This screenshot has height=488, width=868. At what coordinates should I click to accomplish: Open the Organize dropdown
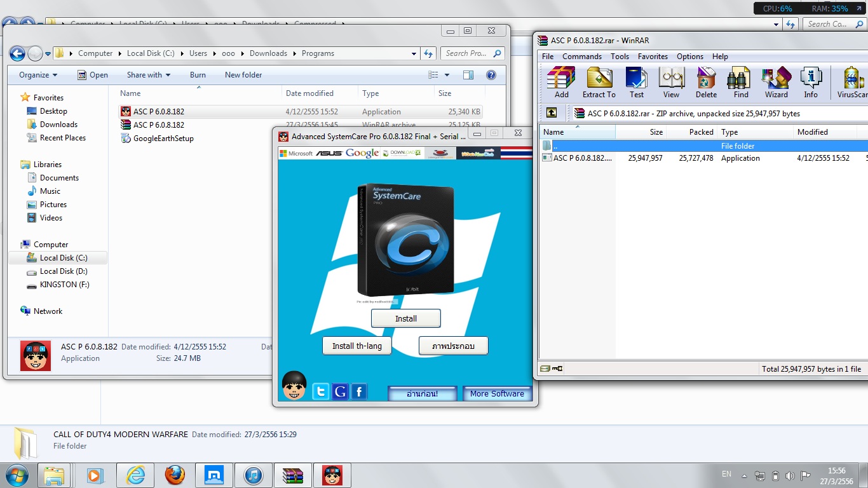[38, 75]
